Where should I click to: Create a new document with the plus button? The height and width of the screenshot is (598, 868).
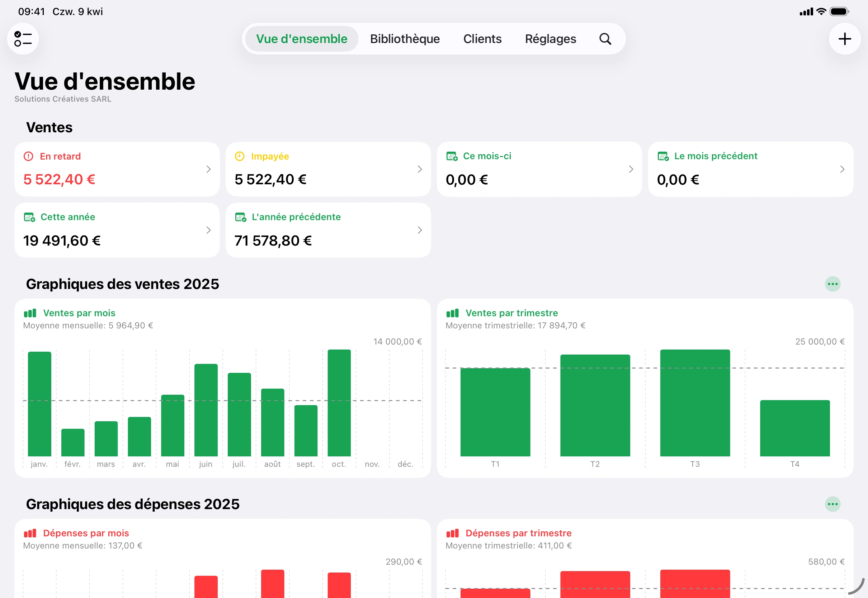[845, 39]
